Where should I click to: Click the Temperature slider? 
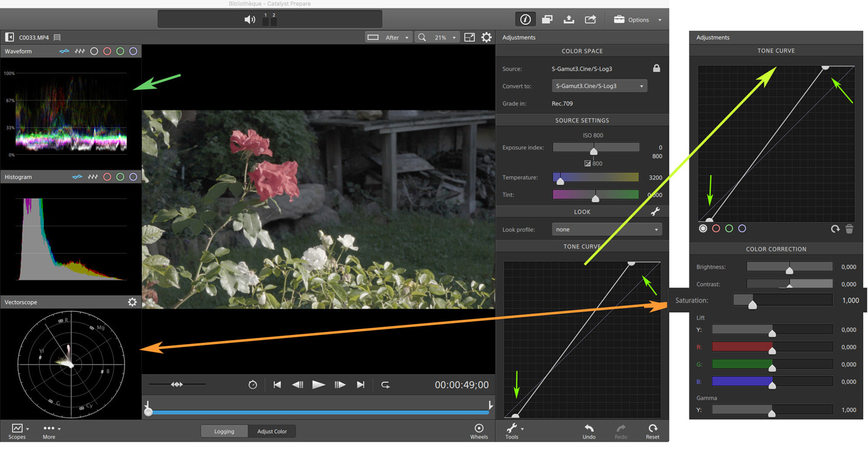click(x=595, y=178)
